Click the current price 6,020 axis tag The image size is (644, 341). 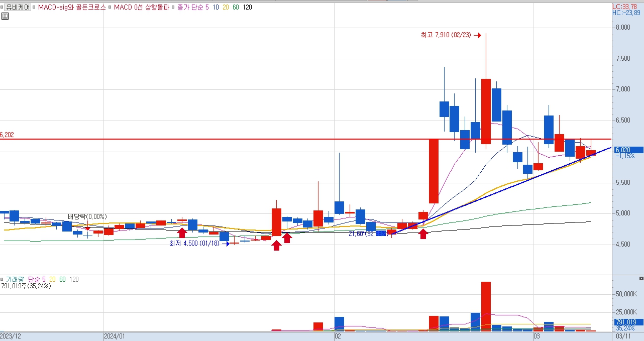[628, 150]
